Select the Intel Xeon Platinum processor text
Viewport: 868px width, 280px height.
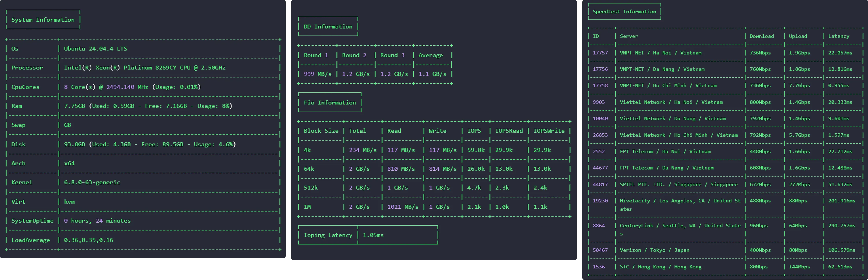click(x=145, y=68)
